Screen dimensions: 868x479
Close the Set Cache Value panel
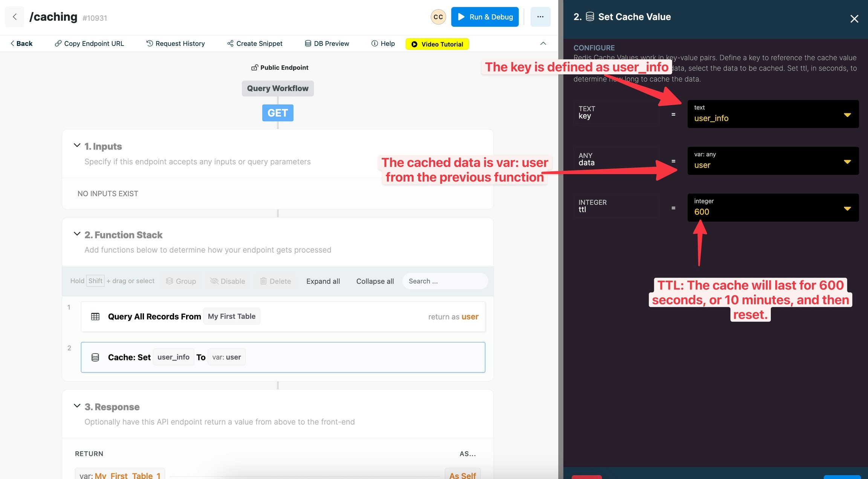(x=854, y=18)
